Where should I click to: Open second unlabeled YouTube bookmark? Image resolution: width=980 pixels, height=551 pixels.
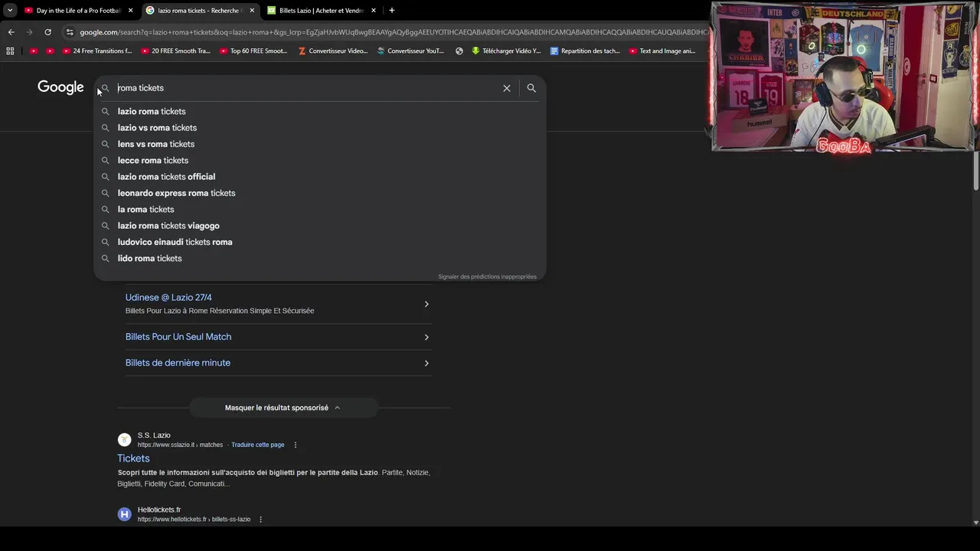click(51, 51)
